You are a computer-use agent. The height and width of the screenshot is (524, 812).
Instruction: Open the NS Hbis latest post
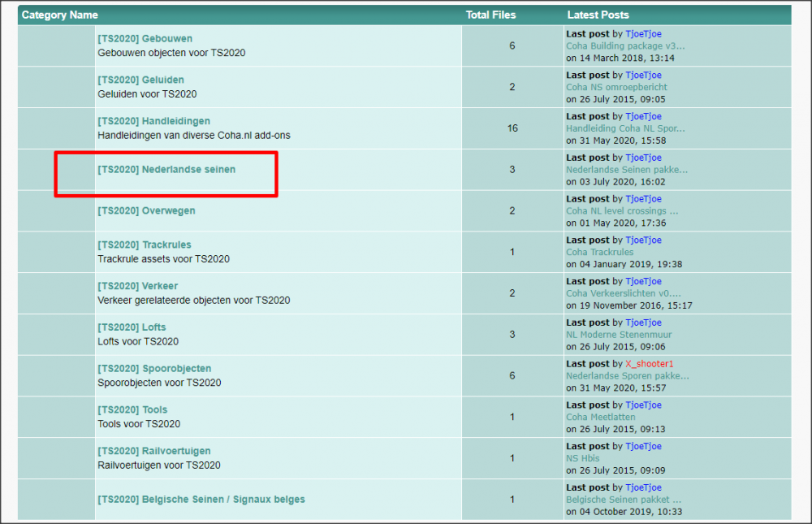click(584, 458)
